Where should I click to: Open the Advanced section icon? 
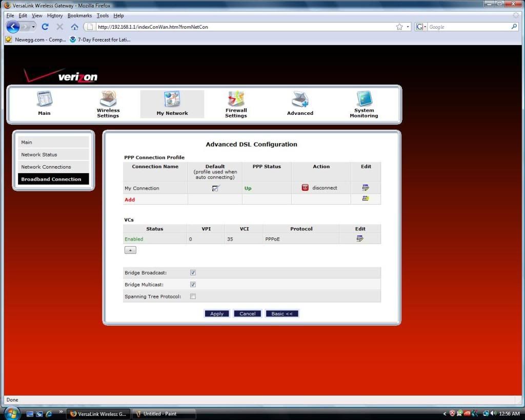(300, 99)
